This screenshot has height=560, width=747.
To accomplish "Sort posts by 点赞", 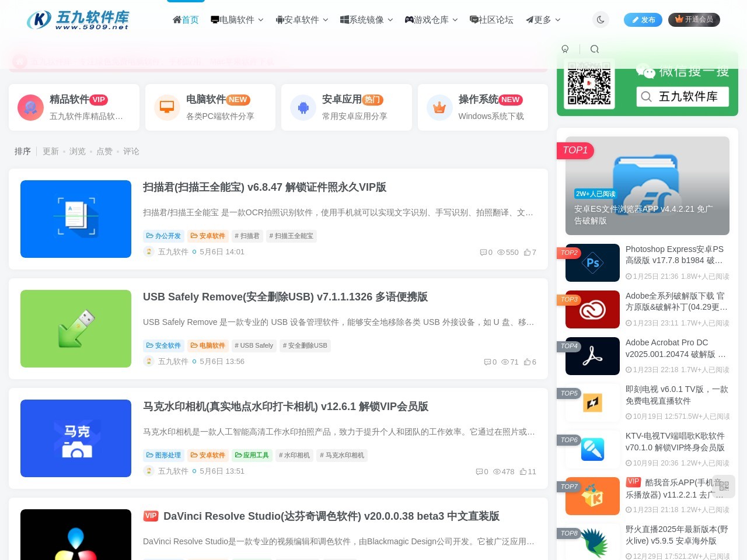I will (104, 151).
